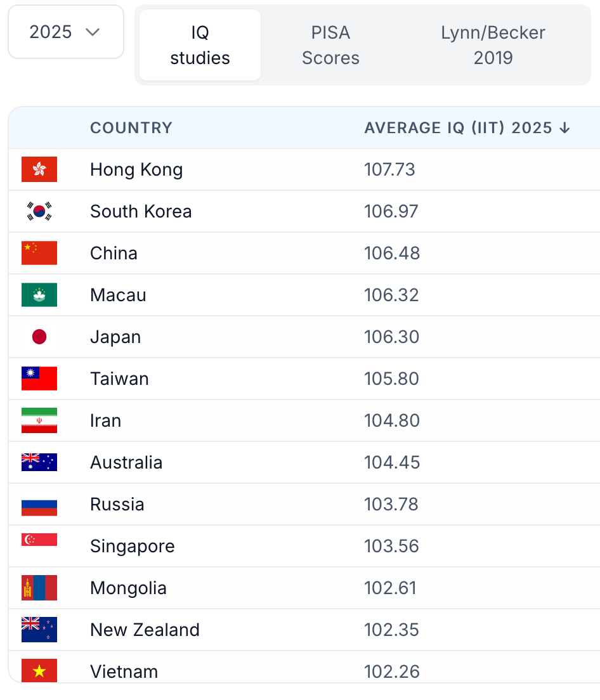Select the IQ studies tab
600x700 pixels.
coord(200,45)
